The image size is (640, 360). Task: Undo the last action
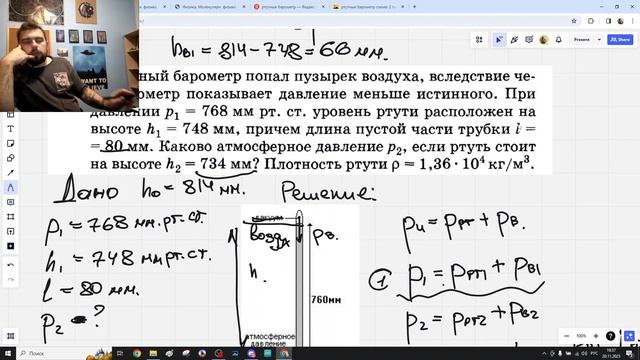pyautogui.click(x=11, y=265)
